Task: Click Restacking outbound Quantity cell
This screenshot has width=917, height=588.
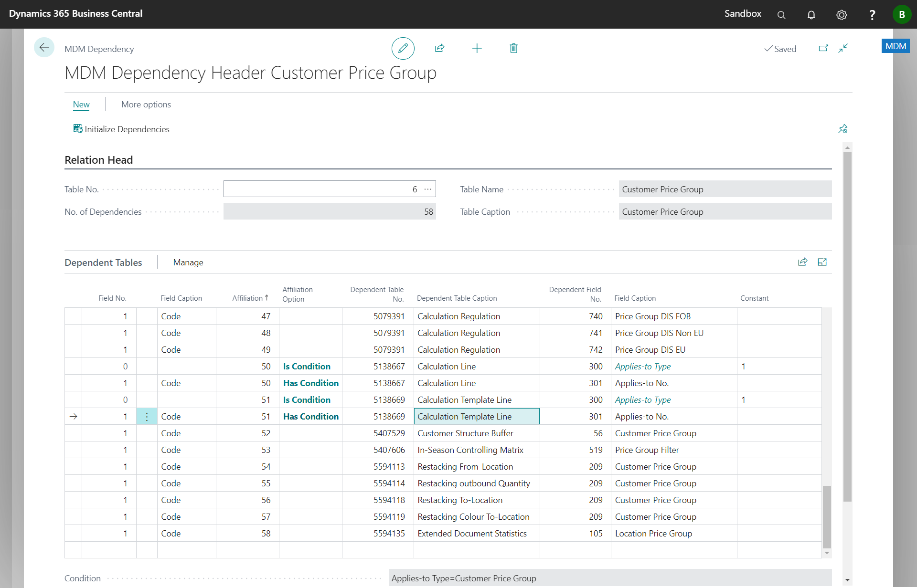Action: tap(477, 483)
